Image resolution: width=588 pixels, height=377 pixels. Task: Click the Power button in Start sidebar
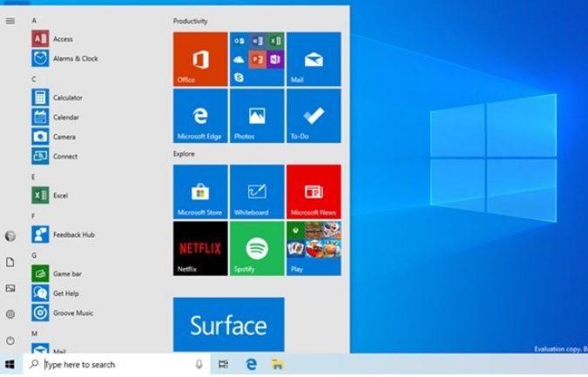pos(10,340)
